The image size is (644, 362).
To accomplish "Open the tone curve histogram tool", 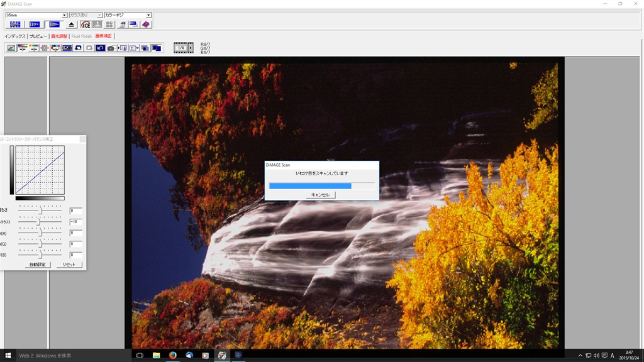I will 11,48.
